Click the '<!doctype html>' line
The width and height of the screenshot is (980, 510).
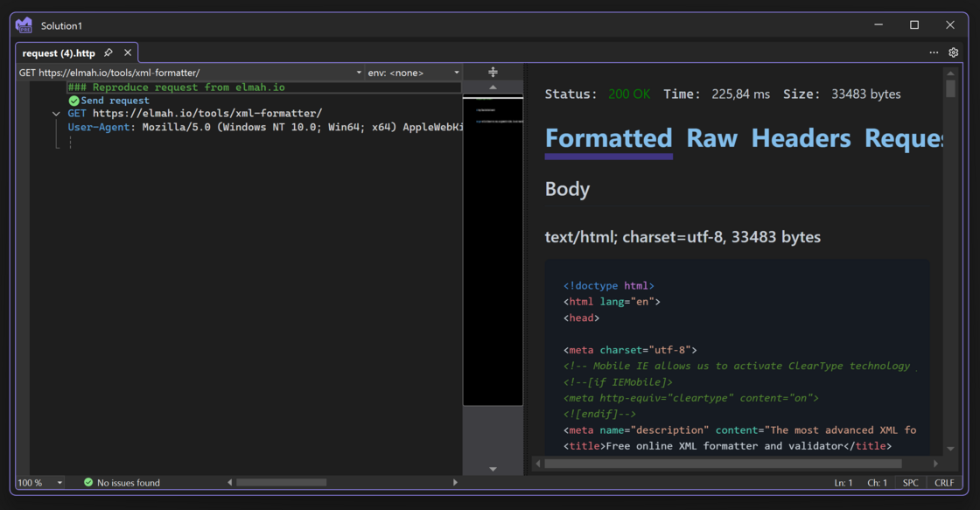coord(609,286)
